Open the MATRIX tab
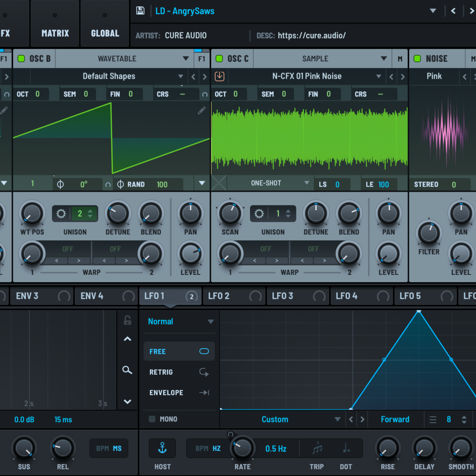Viewport: 476px width, 476px height. tap(55, 33)
